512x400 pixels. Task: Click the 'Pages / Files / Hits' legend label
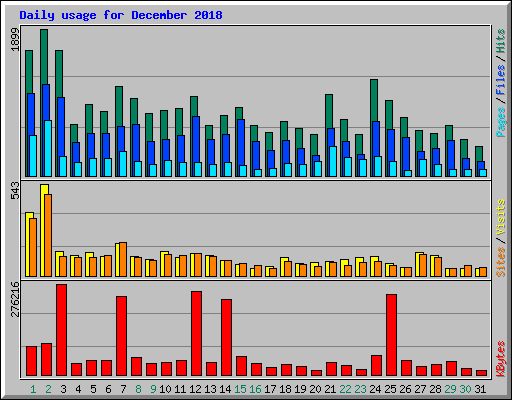[x=500, y=83]
